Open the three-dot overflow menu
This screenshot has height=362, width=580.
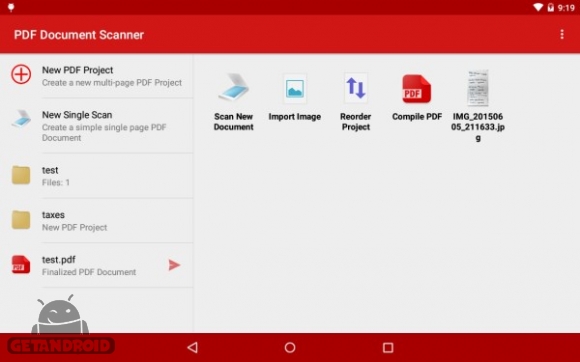coord(562,34)
